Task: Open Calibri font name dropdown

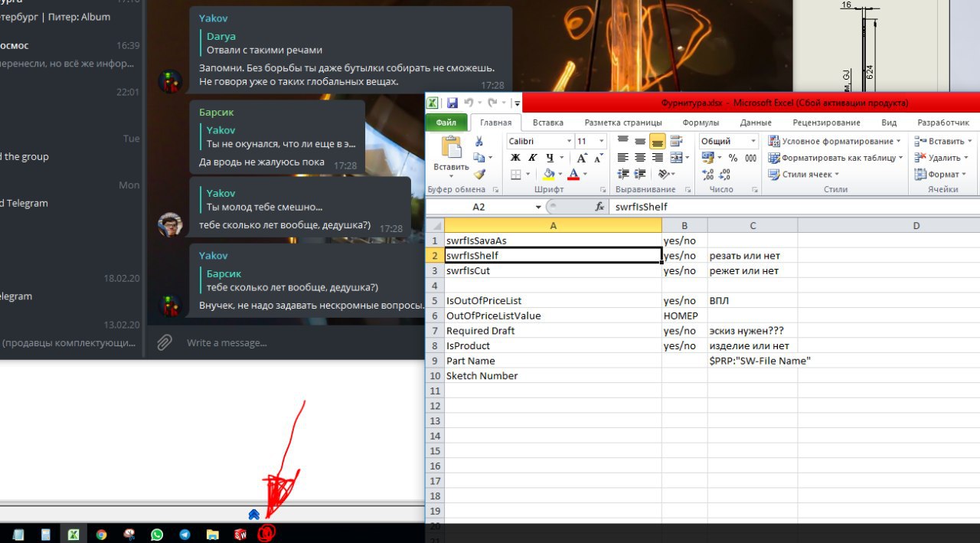Action: pos(569,141)
